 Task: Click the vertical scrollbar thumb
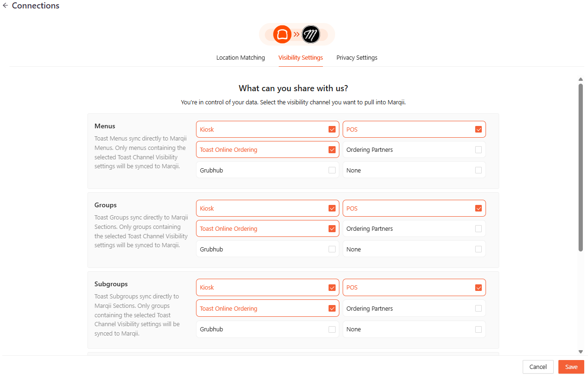(x=580, y=167)
